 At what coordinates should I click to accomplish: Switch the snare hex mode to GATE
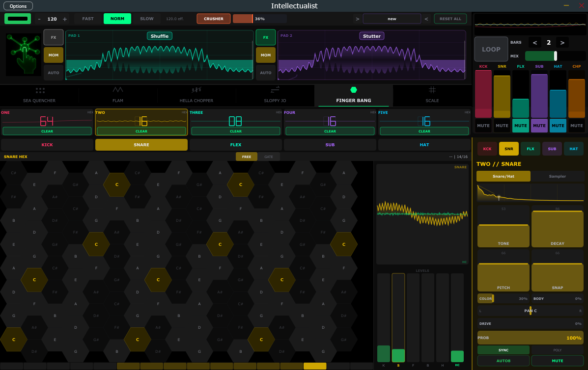269,157
